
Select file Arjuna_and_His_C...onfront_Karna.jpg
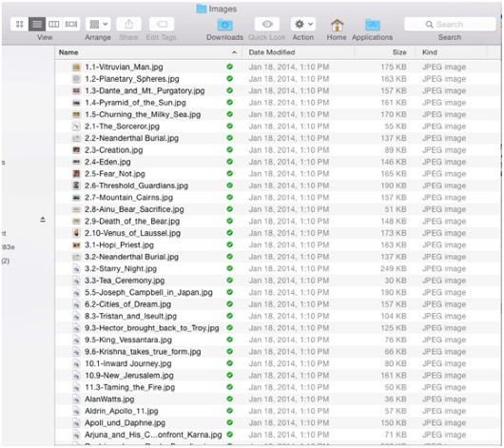pyautogui.click(x=153, y=435)
